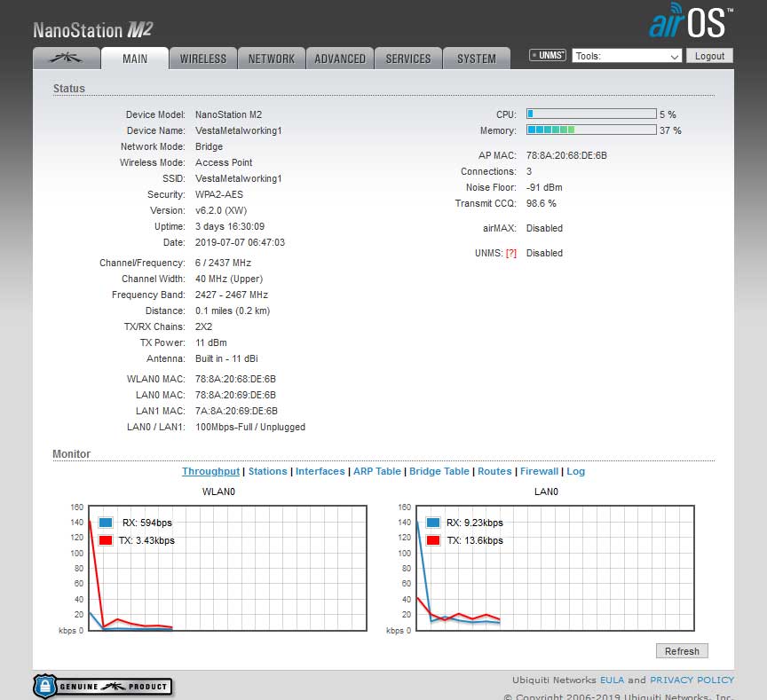
Task: Select the Connections count 3
Action: pyautogui.click(x=529, y=171)
